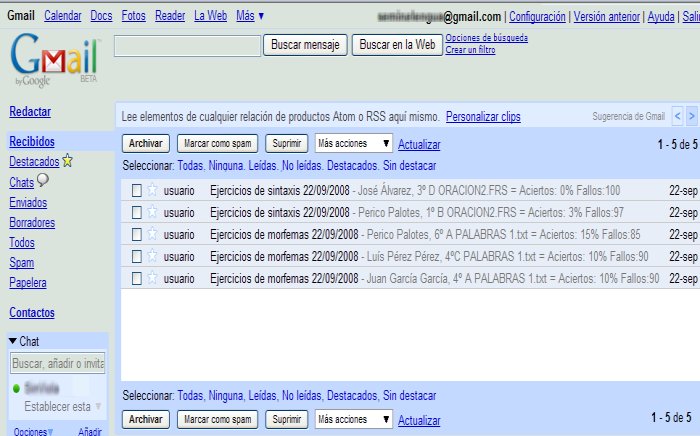Star the Perico Palotes 6º A email

(153, 234)
